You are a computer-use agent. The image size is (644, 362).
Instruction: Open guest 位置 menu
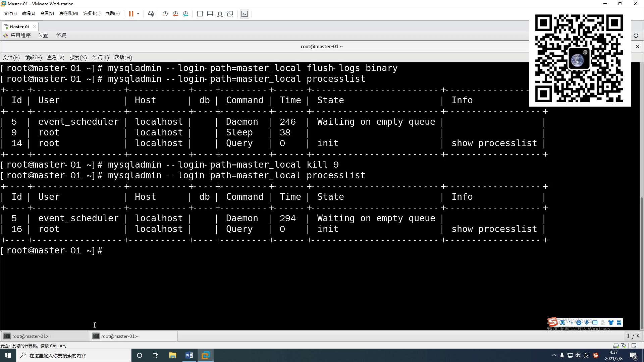point(43,35)
